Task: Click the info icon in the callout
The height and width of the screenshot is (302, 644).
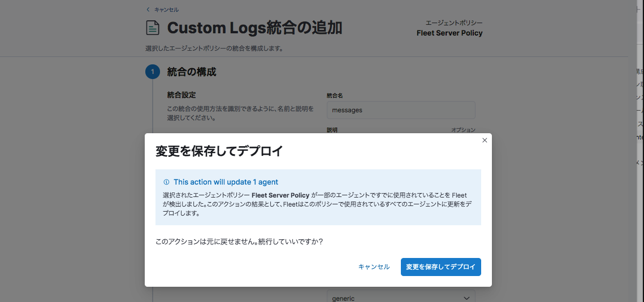Action: (x=166, y=182)
